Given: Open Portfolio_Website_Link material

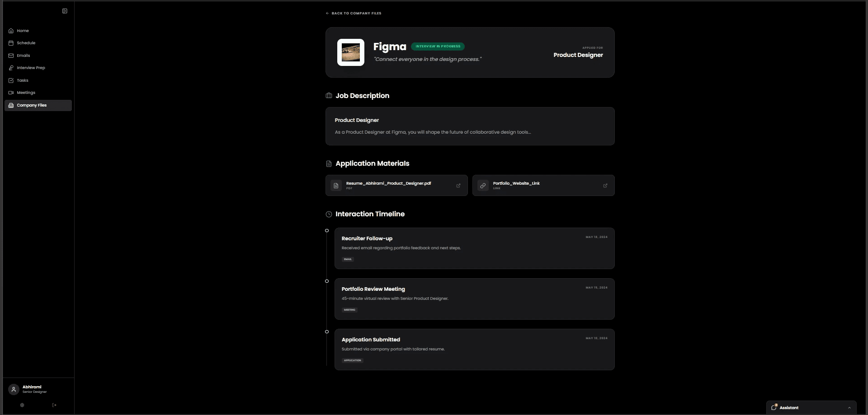Looking at the screenshot, I should tap(543, 185).
